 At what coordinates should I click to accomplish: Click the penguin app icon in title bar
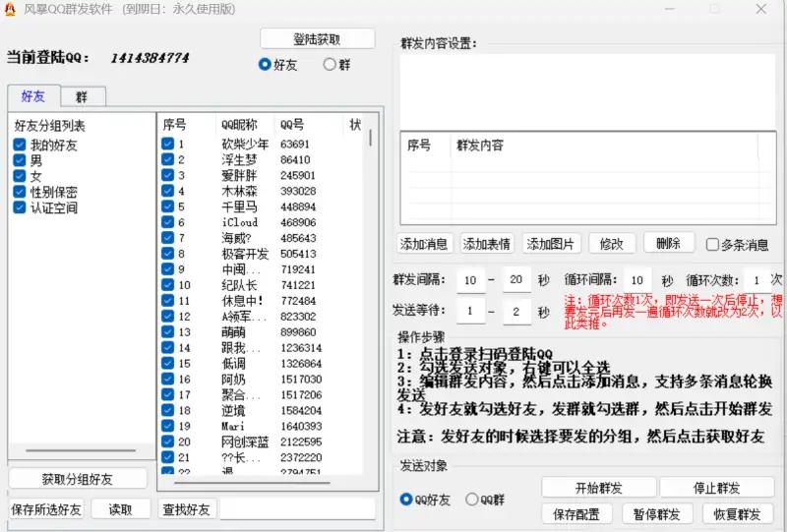[x=10, y=11]
